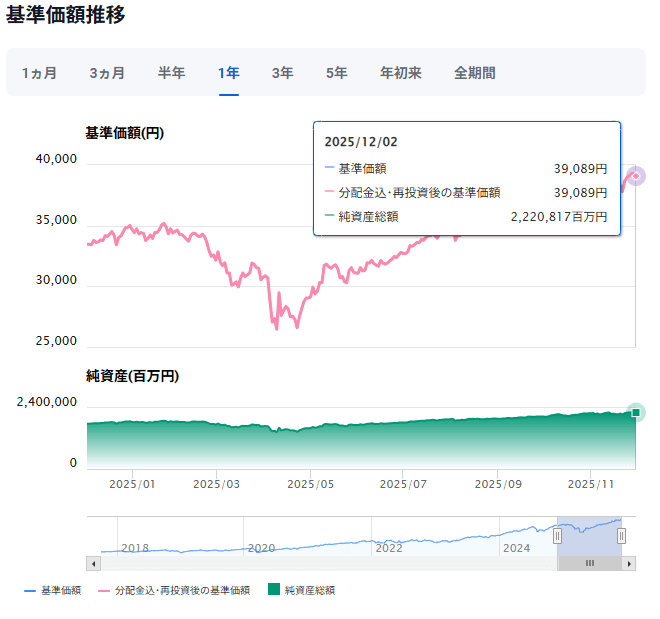Click the 35,000 y-axis label
The width and height of the screenshot is (660, 619).
click(56, 220)
